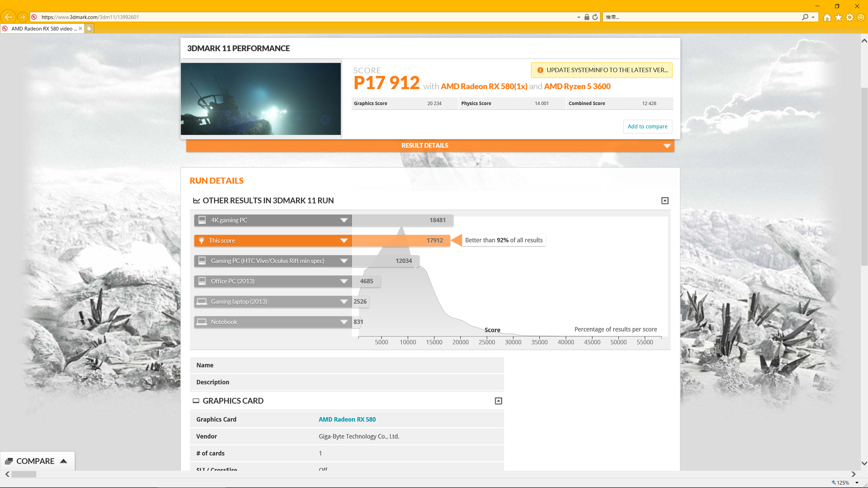Click the vertical scrollbar up arrow

(x=864, y=41)
